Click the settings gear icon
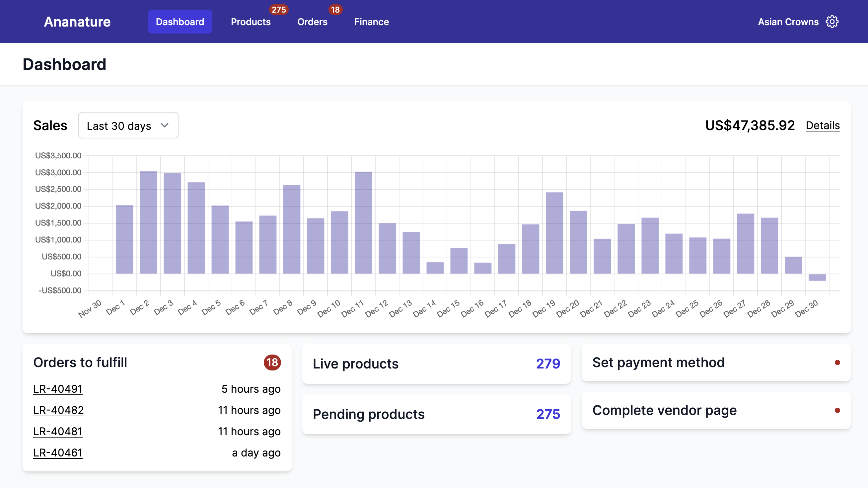868x488 pixels. click(833, 22)
